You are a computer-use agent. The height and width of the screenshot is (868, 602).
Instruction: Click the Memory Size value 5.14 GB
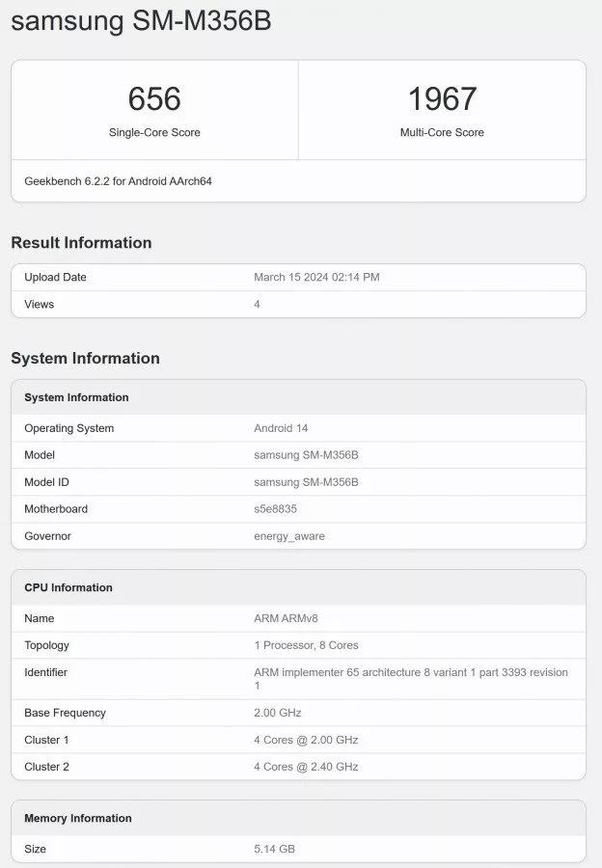(275, 850)
